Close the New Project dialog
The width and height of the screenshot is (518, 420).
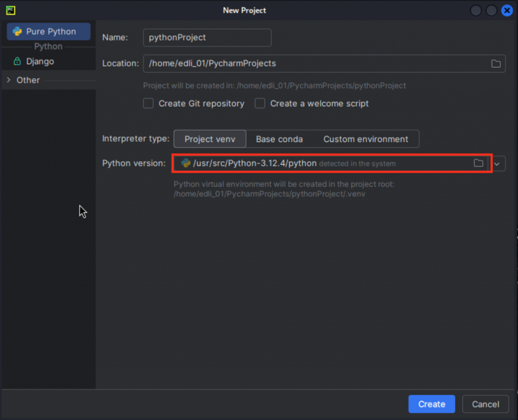(507, 11)
